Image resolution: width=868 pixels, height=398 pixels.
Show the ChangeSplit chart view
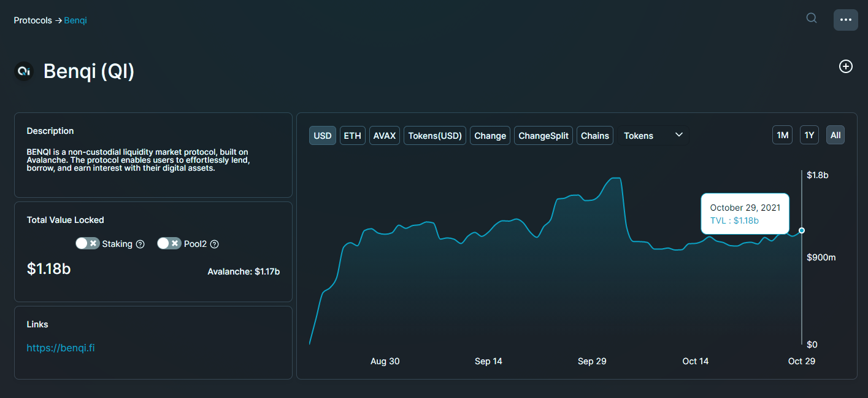click(x=543, y=136)
